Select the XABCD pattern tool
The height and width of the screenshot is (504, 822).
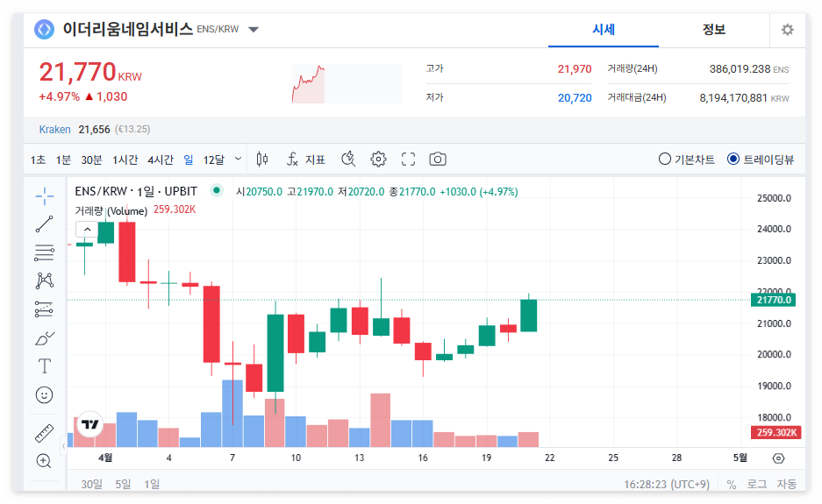point(45,280)
